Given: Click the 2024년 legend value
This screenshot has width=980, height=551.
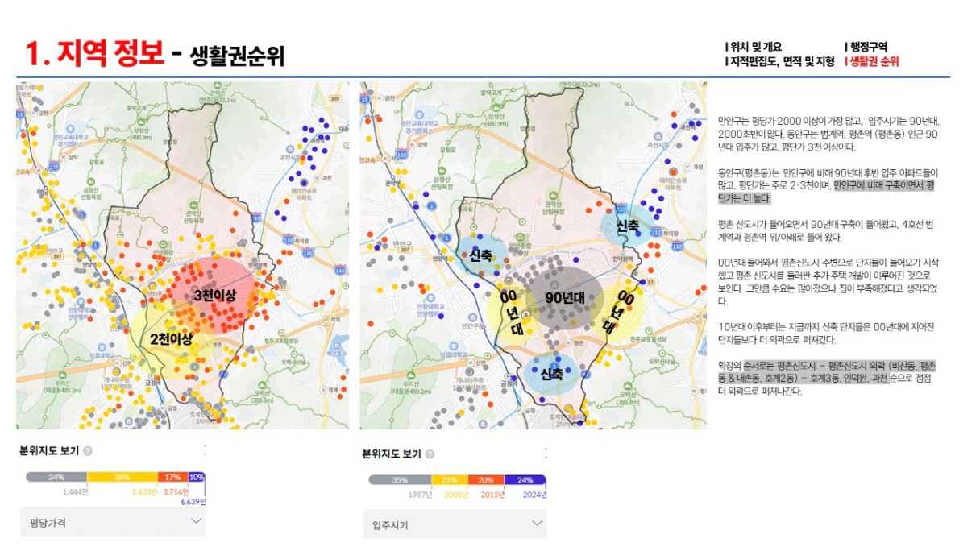Looking at the screenshot, I should [534, 494].
